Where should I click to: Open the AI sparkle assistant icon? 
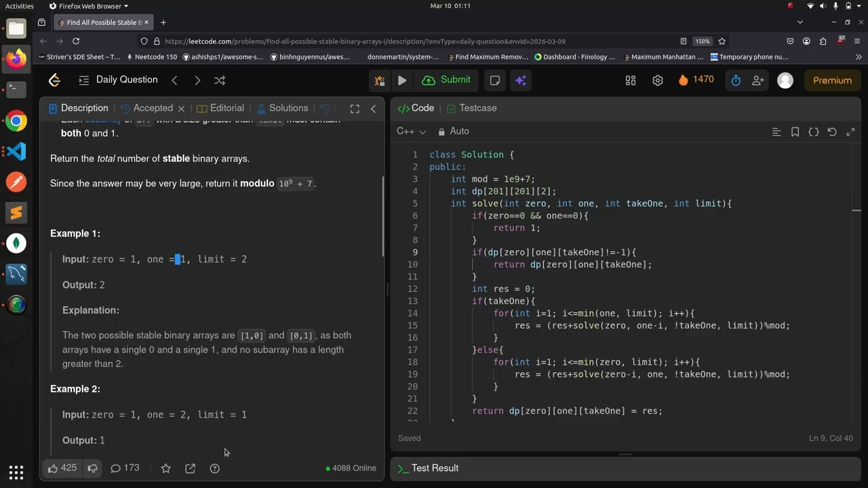(521, 80)
